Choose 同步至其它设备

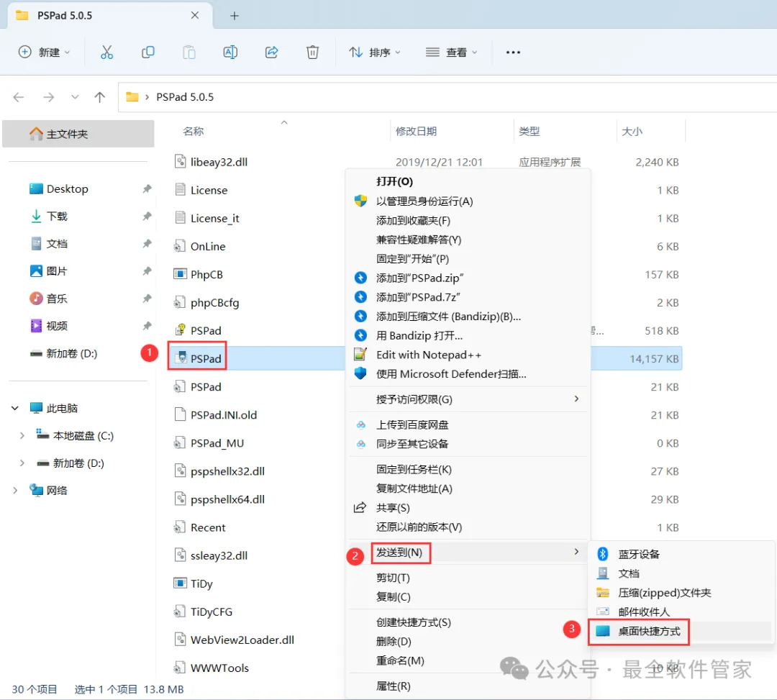coord(412,444)
